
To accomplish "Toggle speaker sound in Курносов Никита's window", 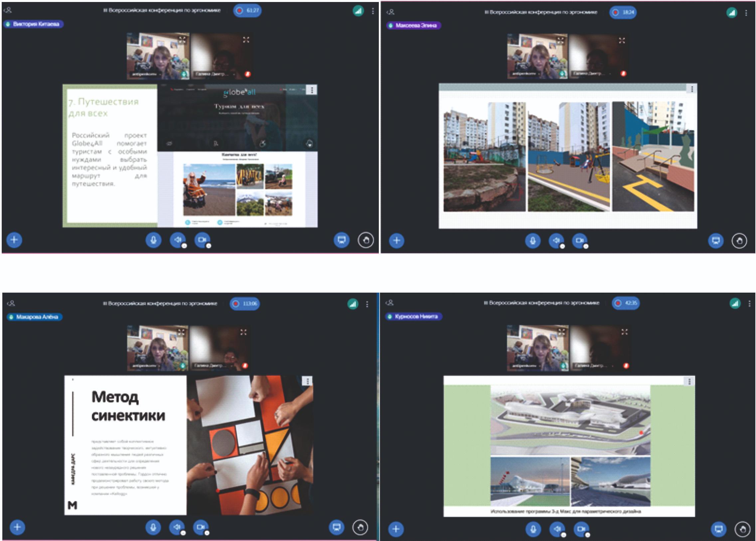I will pos(557,529).
